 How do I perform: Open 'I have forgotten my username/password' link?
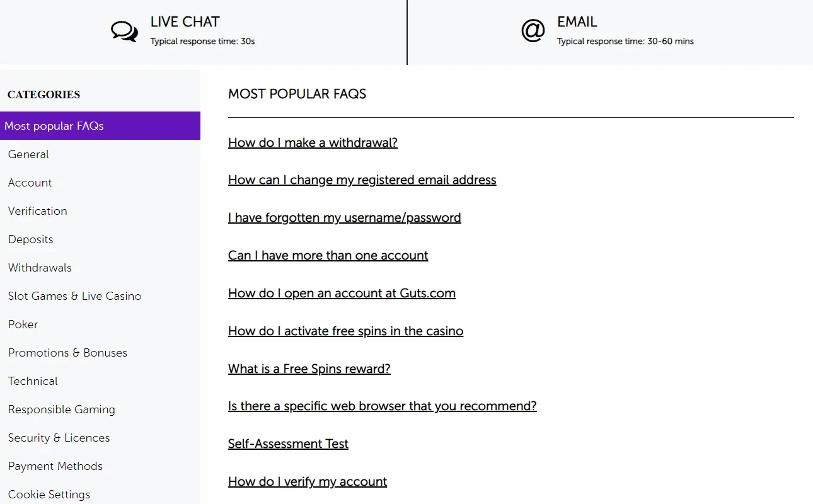click(x=344, y=218)
